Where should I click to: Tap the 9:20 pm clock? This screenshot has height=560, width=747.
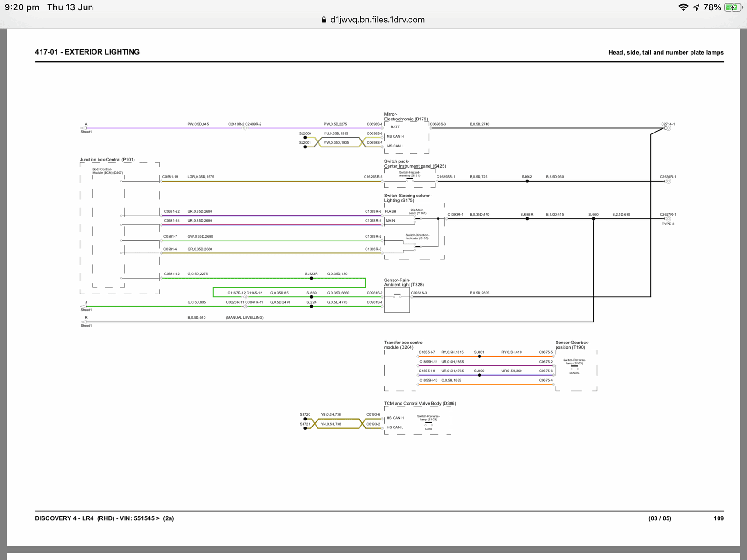pyautogui.click(x=22, y=7)
